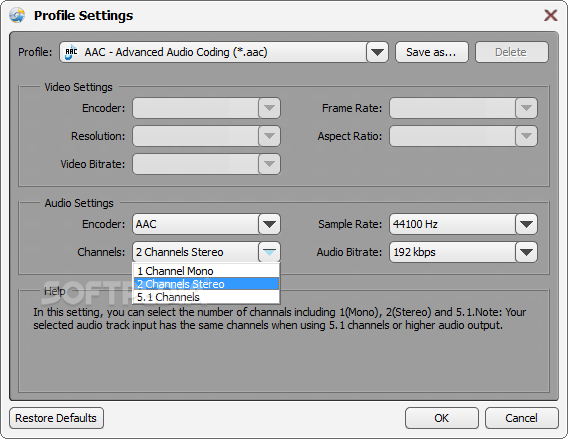Click the Video Bitrate: label
This screenshot has height=439, width=568.
[93, 164]
